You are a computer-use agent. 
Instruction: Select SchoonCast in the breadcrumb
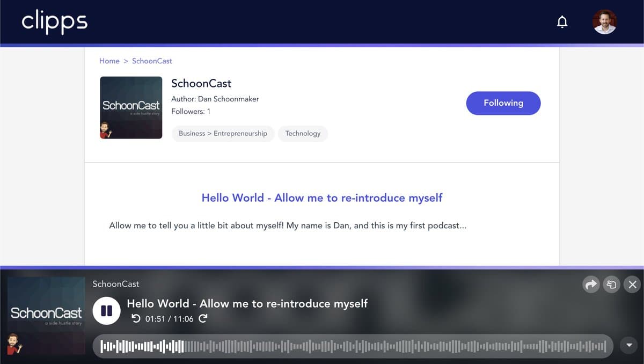(152, 61)
